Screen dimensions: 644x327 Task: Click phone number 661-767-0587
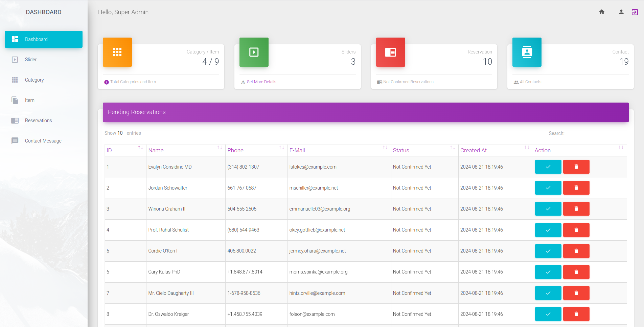click(x=242, y=188)
